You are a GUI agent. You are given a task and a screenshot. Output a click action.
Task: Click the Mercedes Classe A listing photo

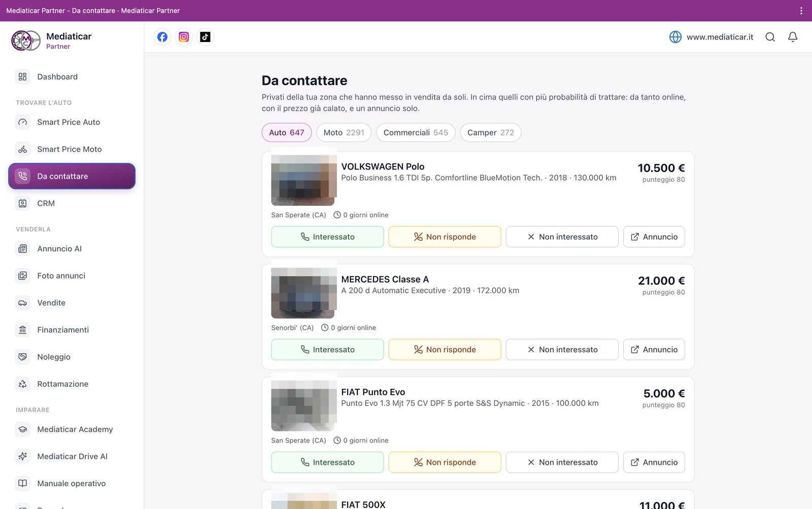304,293
